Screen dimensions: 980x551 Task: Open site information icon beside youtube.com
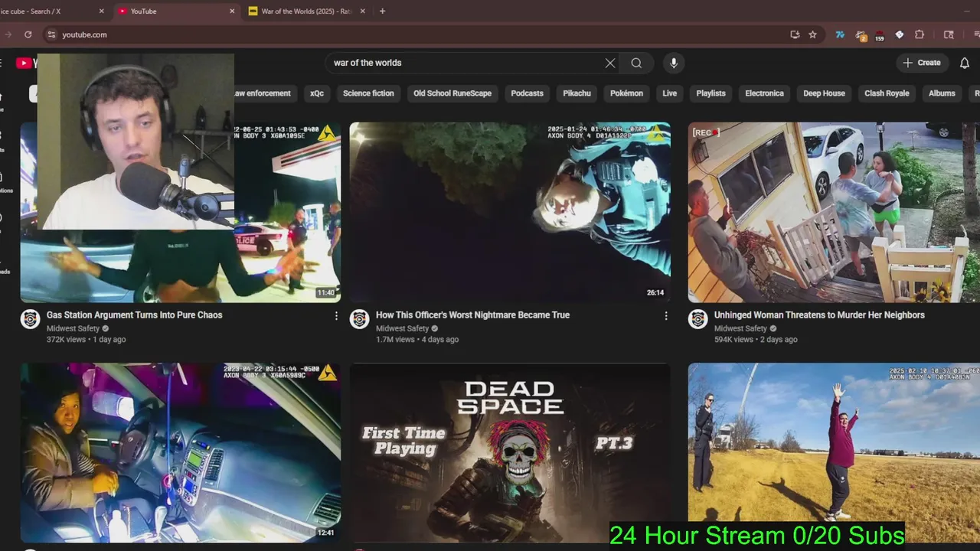[x=51, y=34]
